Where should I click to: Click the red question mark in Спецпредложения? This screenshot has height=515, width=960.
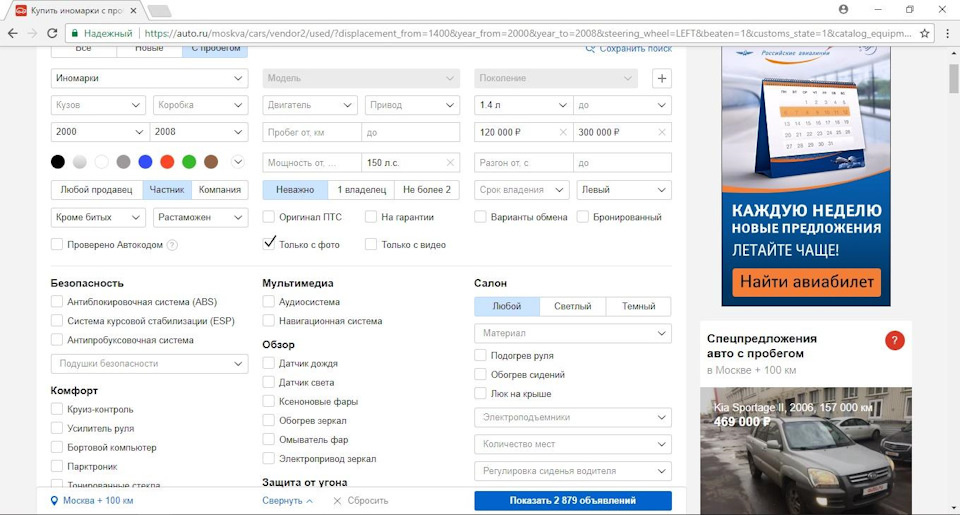[894, 340]
